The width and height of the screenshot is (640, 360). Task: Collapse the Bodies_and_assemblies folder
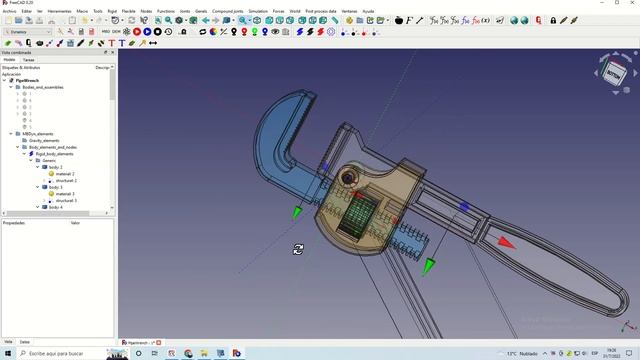[x=11, y=87]
